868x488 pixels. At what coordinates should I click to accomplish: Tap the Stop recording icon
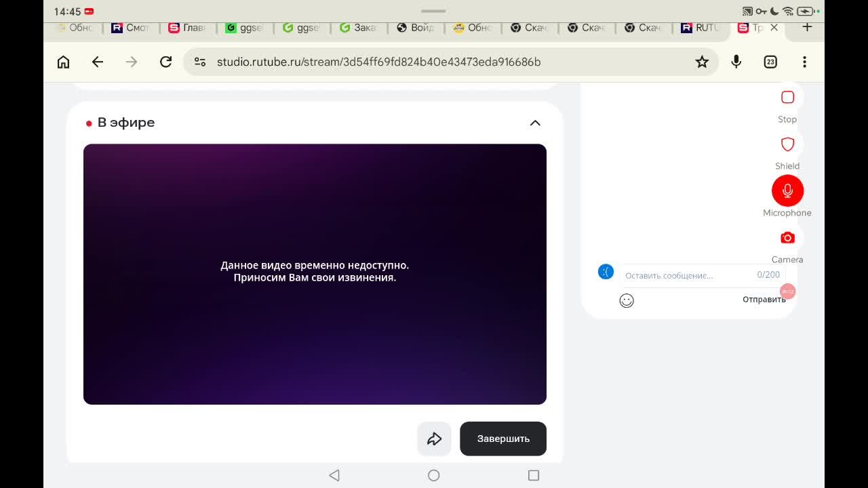[x=787, y=98]
